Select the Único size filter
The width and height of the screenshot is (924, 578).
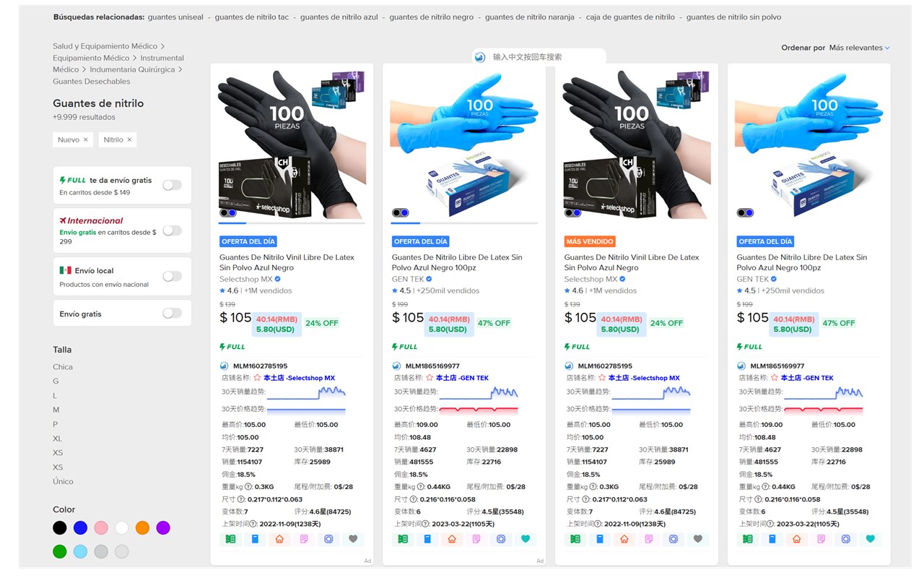click(63, 481)
